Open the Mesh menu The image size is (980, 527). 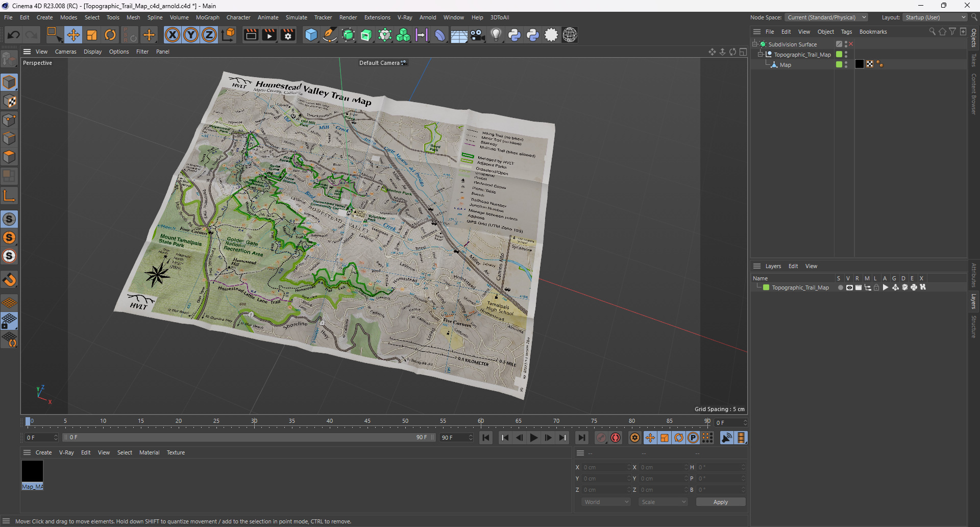pyautogui.click(x=133, y=17)
